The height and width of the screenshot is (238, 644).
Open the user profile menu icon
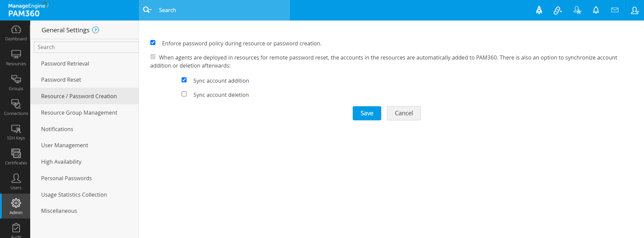coord(634,10)
